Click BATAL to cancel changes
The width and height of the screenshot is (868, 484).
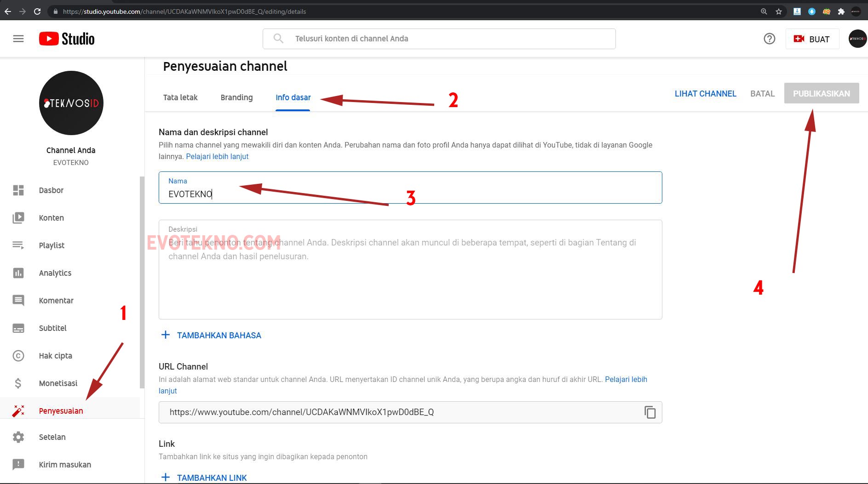[x=762, y=93]
